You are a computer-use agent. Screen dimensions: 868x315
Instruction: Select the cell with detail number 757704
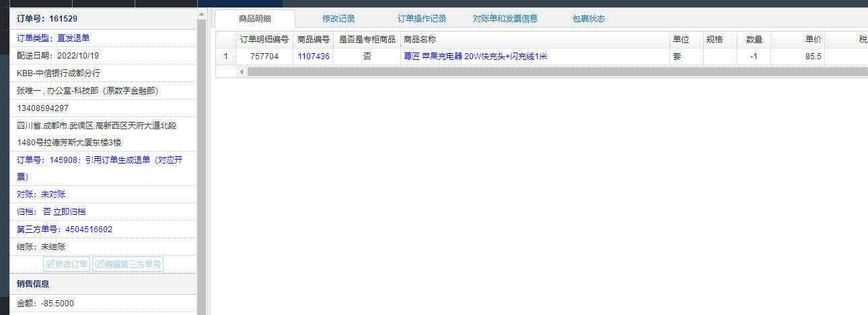pos(264,57)
